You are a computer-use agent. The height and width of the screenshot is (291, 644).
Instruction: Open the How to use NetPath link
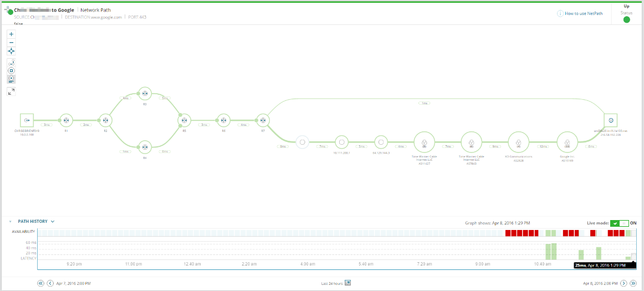click(x=583, y=13)
